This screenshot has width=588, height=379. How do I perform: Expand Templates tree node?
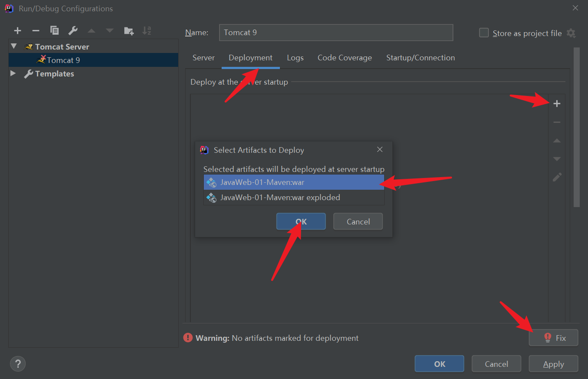click(x=13, y=73)
